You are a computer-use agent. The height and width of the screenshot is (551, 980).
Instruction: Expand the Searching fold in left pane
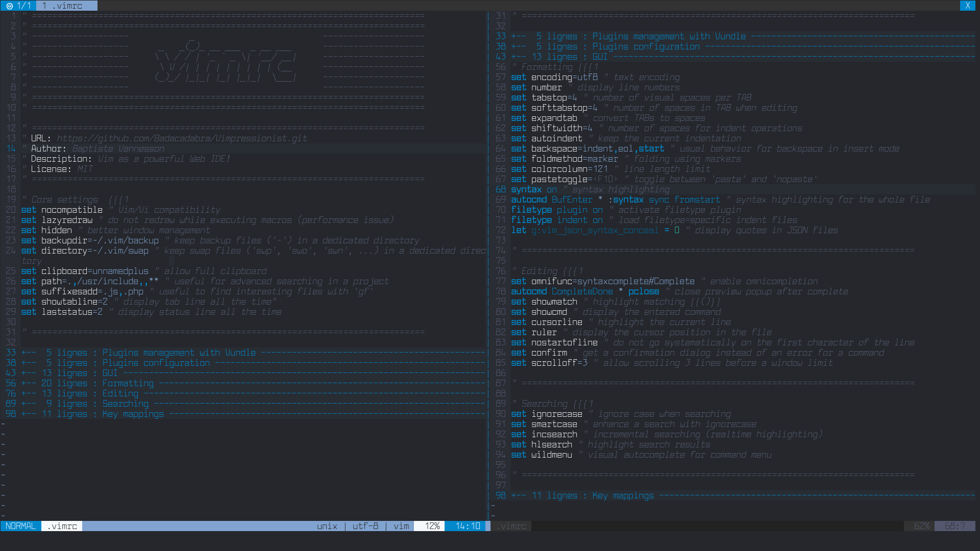(125, 404)
